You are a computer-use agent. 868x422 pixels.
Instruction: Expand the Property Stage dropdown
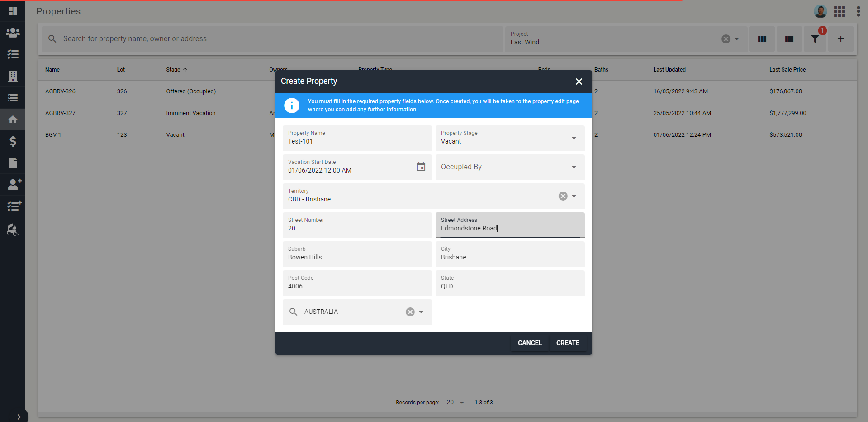point(574,138)
